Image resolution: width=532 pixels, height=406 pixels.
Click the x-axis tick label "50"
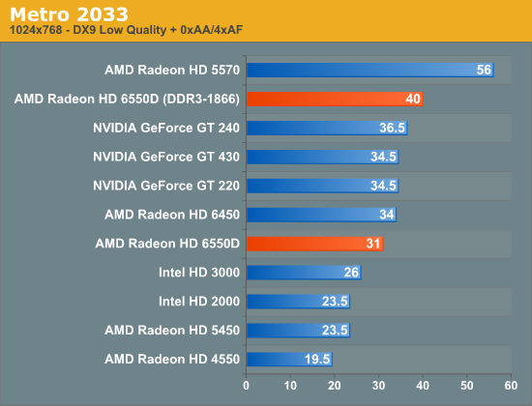click(467, 386)
